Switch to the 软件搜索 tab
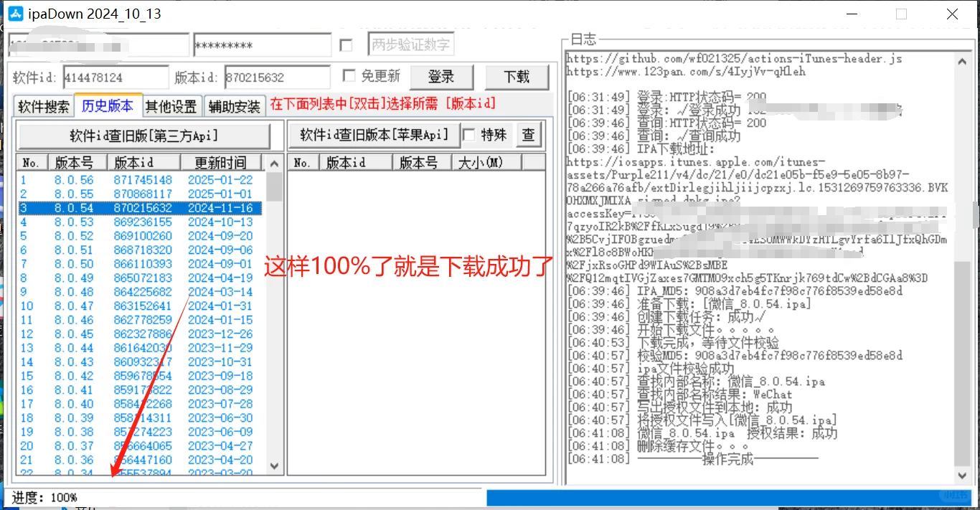This screenshot has width=980, height=510. tap(43, 105)
